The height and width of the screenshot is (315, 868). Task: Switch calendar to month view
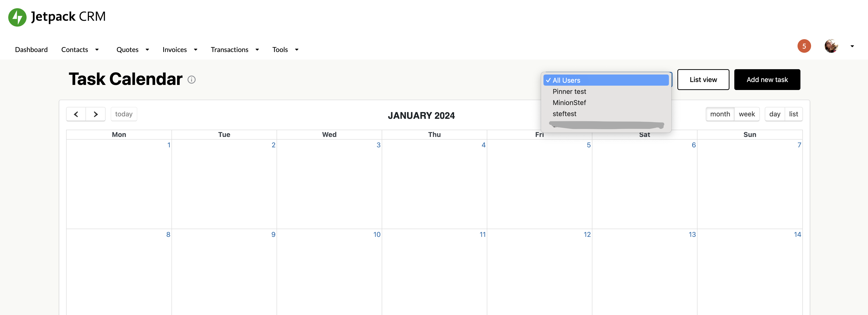[x=720, y=114]
